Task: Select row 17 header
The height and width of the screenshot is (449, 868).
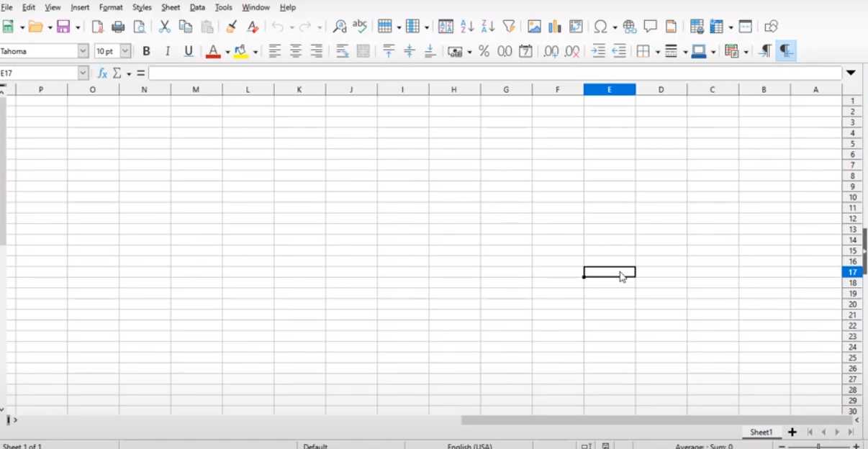Action: pyautogui.click(x=852, y=272)
